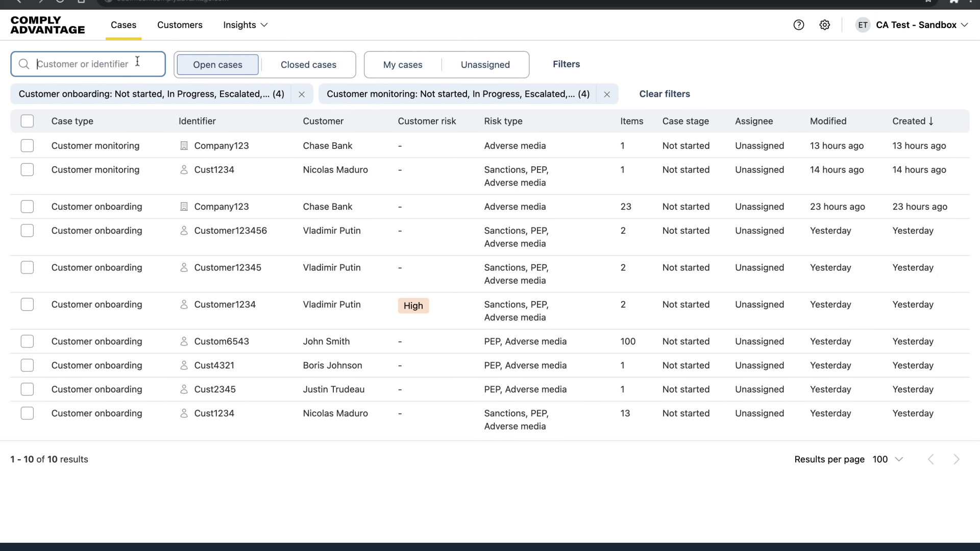
Task: Toggle the select-all header checkbox
Action: click(27, 121)
